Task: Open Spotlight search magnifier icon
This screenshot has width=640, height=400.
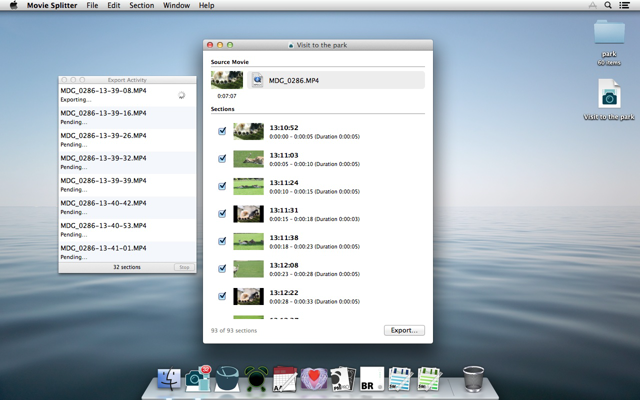Action: [608, 5]
